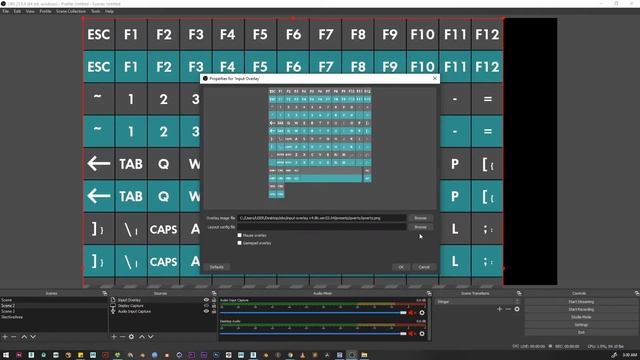Add a new source with the plus icon
Screen dimensions: 640x360
click(x=114, y=337)
